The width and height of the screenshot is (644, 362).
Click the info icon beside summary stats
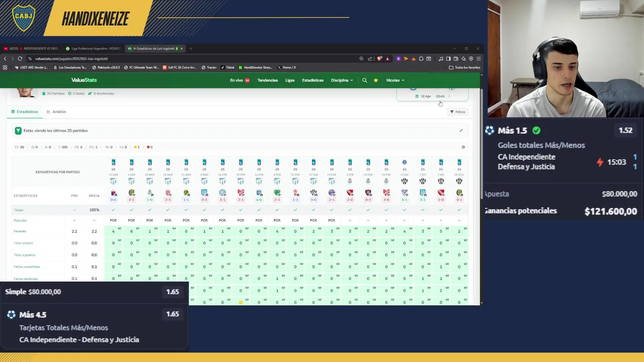(x=463, y=147)
